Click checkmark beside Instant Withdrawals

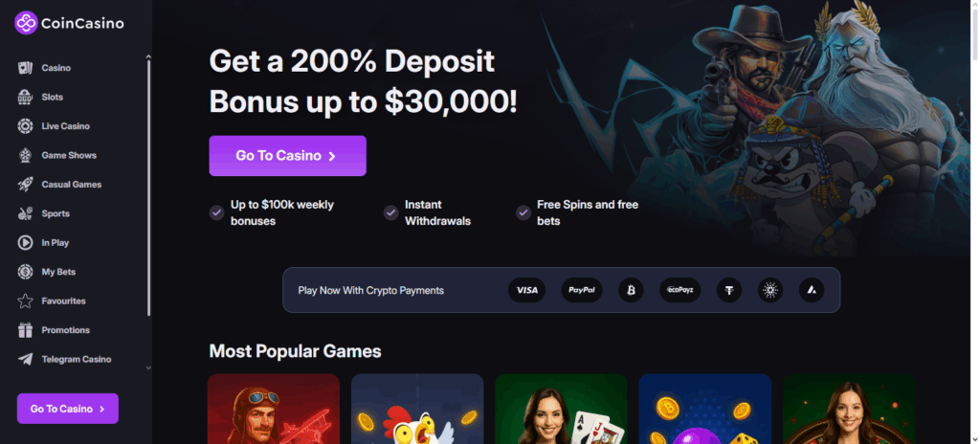pyautogui.click(x=391, y=212)
